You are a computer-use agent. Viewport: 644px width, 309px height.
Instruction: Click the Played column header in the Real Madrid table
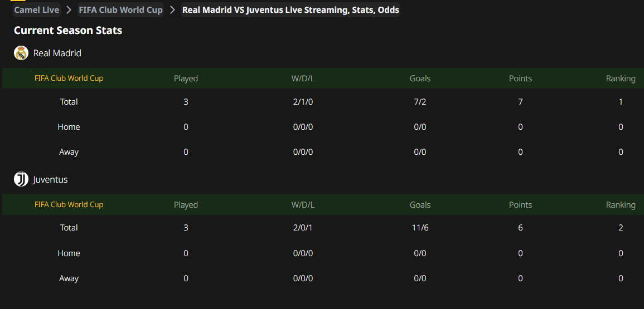pyautogui.click(x=186, y=79)
